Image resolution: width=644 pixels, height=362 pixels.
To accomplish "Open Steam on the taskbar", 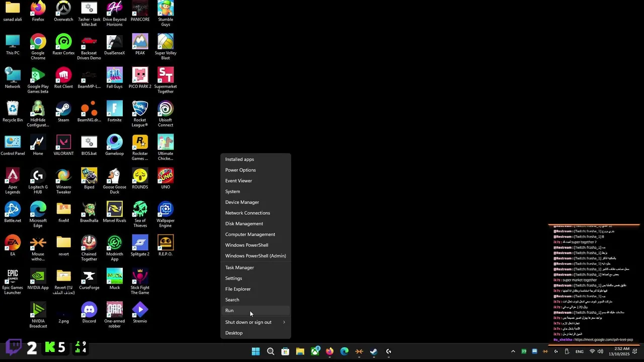I will [374, 351].
